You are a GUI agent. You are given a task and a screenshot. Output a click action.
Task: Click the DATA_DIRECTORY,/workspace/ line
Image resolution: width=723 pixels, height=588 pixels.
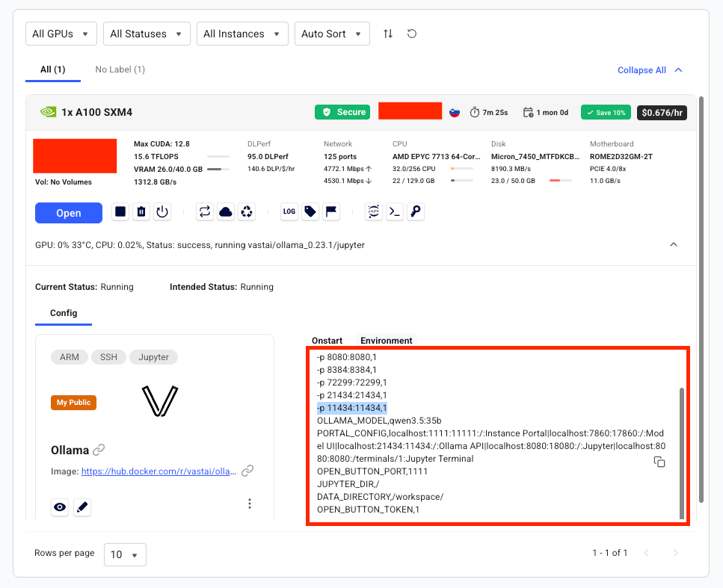[380, 497]
